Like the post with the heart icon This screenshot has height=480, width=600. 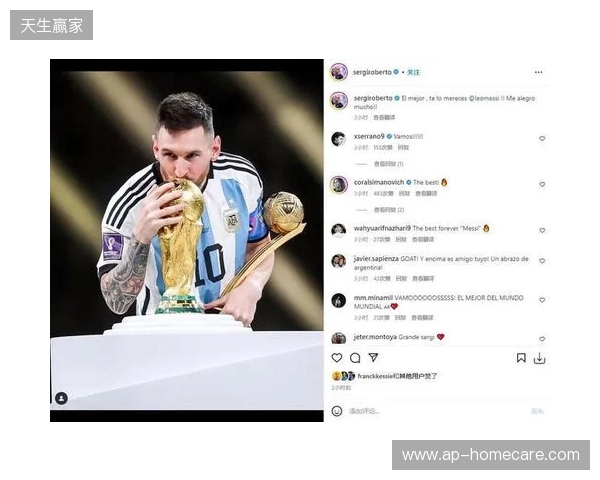(337, 358)
